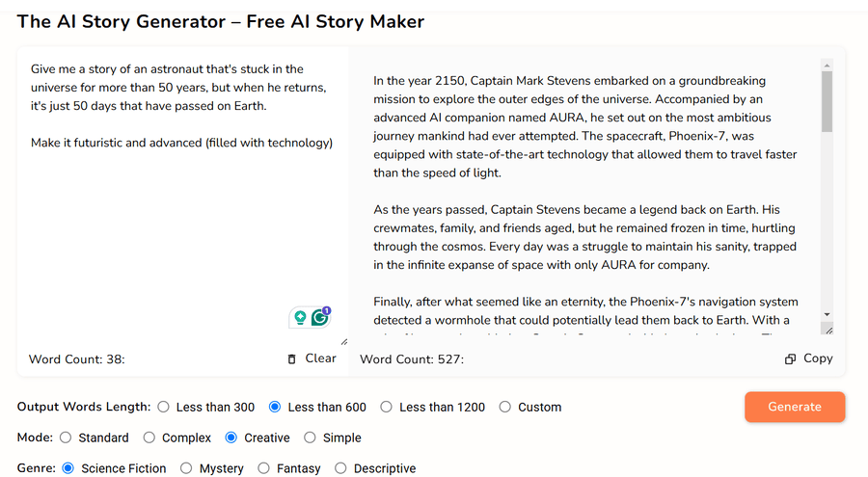Click the output scrollbar thumb
The height and width of the screenshot is (477, 868).
pos(827,102)
